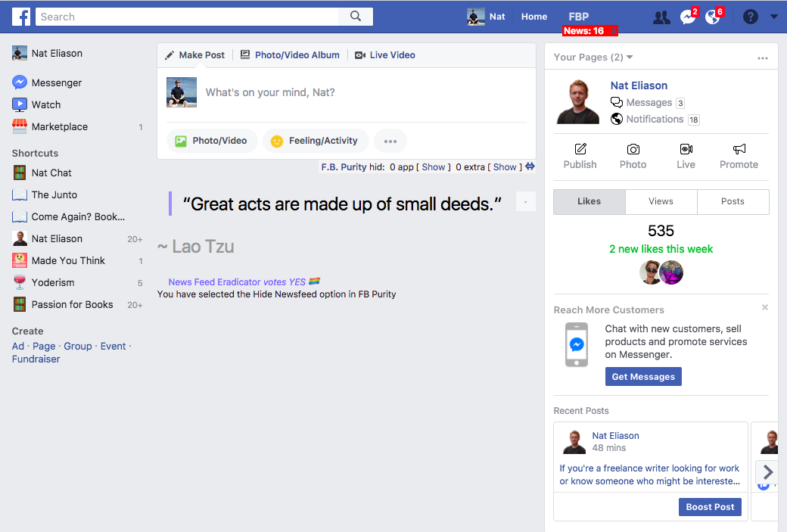
Task: Switch to the Likes tab
Action: tap(589, 201)
